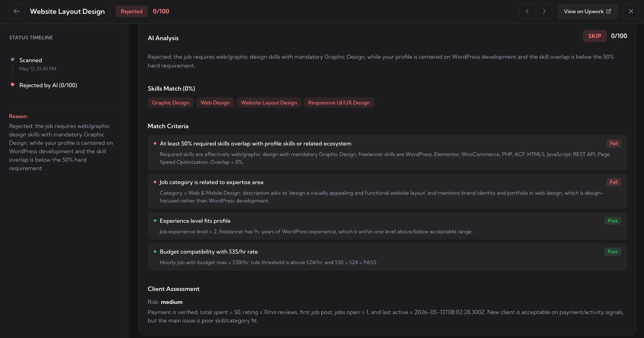Screen dimensions: 644x338
Task: Click 'Required skills are effectively web/graphic design' text
Action: (x=384, y=158)
